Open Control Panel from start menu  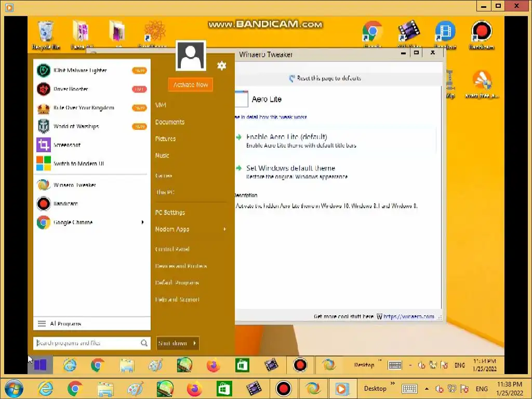(x=172, y=249)
